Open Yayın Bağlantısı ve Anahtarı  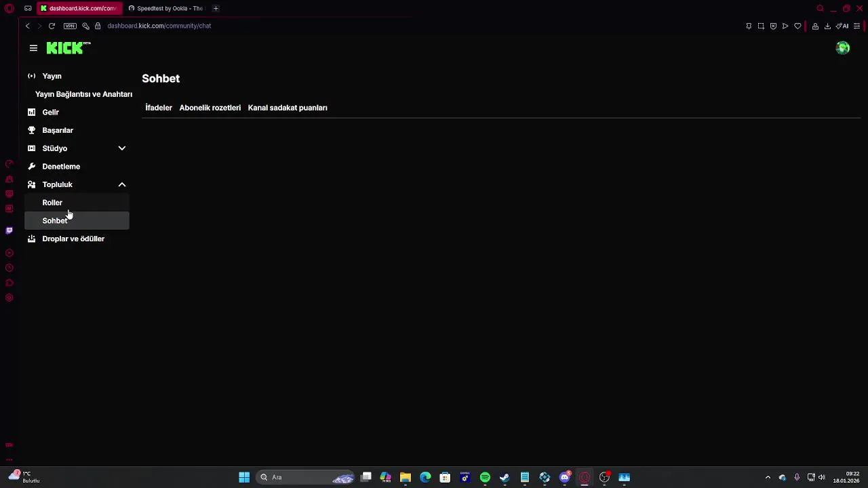83,94
